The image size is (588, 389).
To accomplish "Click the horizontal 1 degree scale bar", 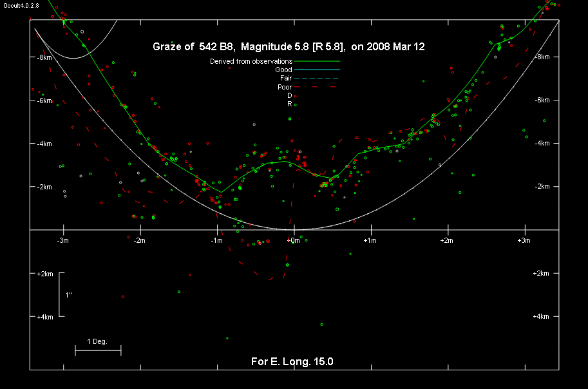I will 98,351.
